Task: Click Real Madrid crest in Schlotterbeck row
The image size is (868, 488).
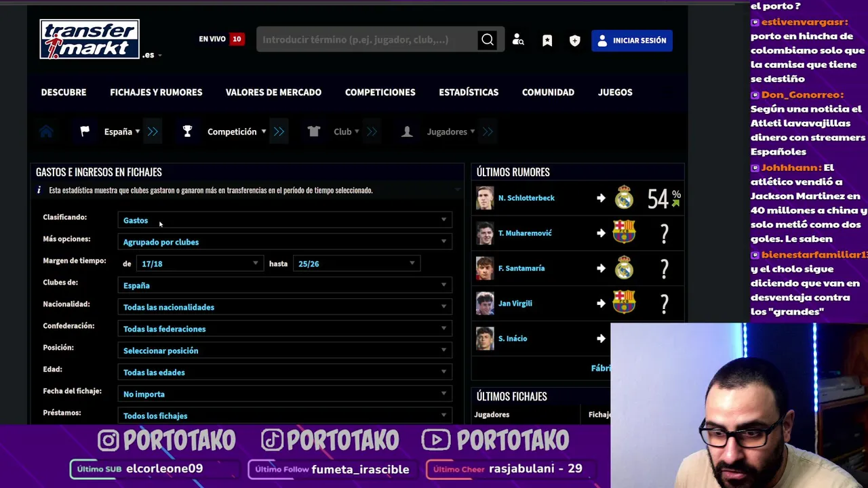Action: tap(624, 197)
